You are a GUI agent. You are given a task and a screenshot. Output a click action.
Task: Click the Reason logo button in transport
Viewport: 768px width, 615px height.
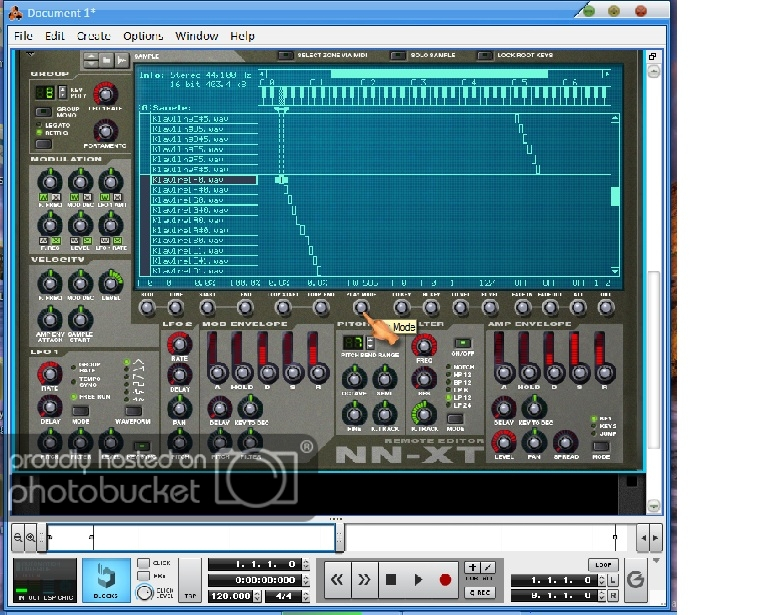635,580
